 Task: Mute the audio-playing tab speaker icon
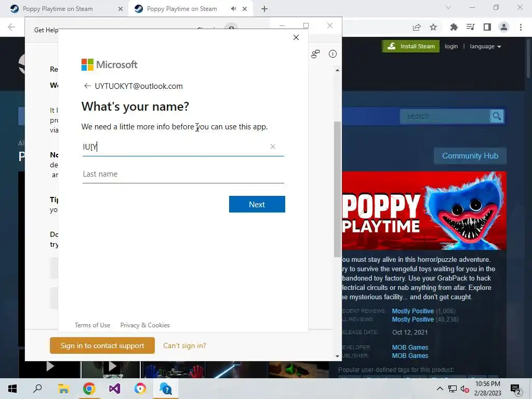coord(233,9)
